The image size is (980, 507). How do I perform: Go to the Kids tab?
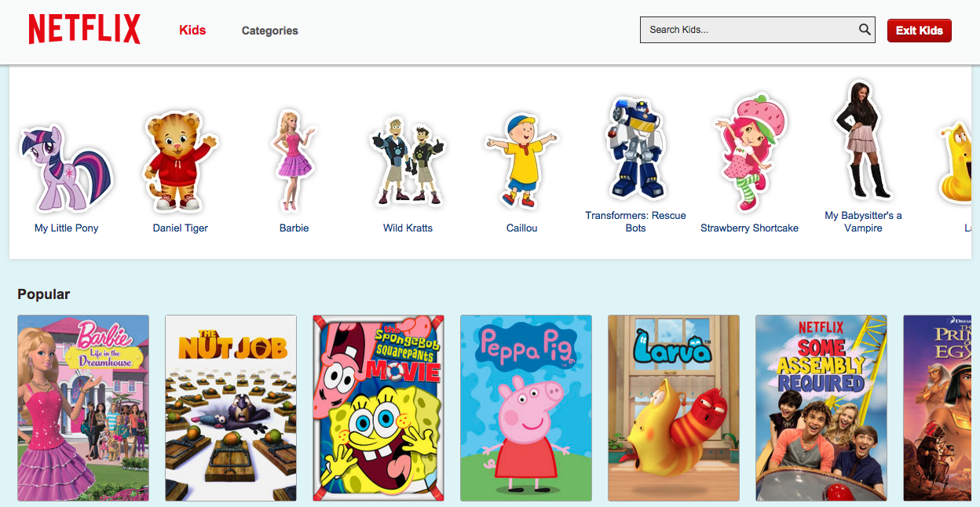[192, 30]
